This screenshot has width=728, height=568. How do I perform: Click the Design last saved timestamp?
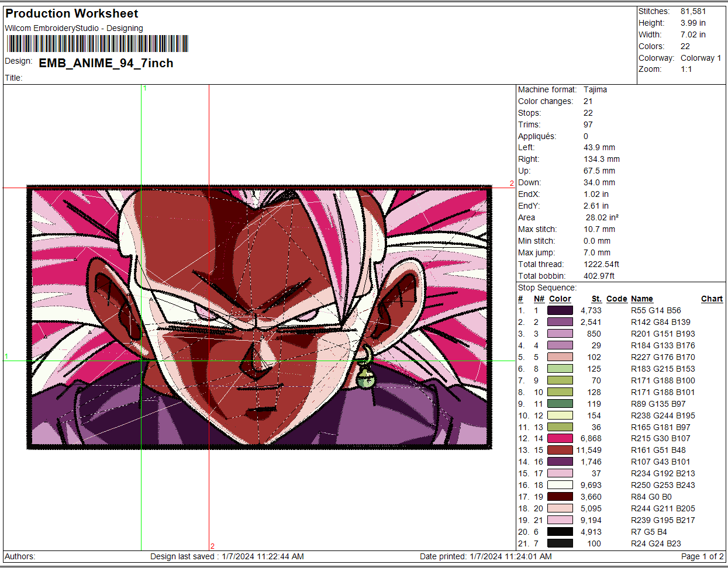click(227, 556)
